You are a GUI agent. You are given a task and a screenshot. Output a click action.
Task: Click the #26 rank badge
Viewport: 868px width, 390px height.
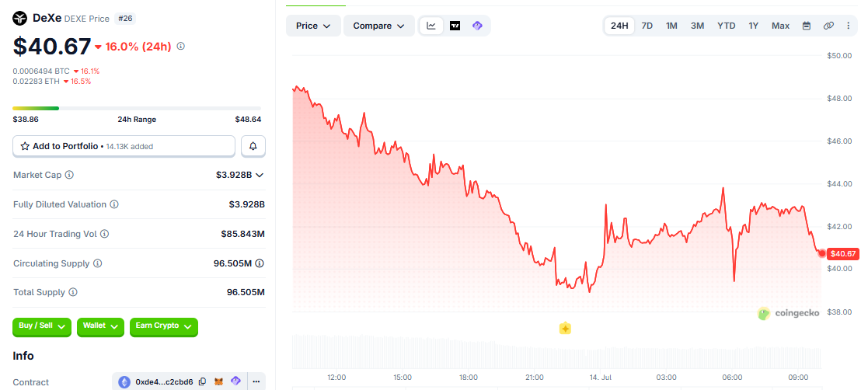[x=125, y=19]
